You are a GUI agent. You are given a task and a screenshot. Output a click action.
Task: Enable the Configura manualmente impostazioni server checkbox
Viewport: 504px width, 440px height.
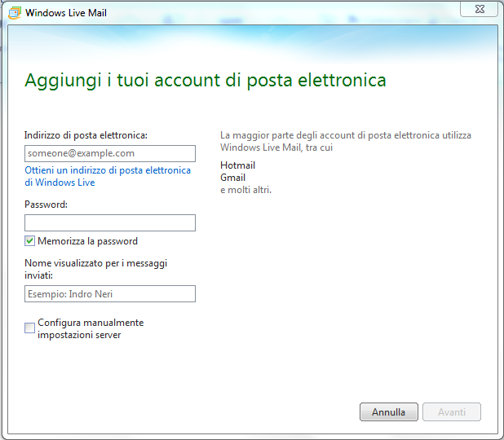tap(30, 328)
